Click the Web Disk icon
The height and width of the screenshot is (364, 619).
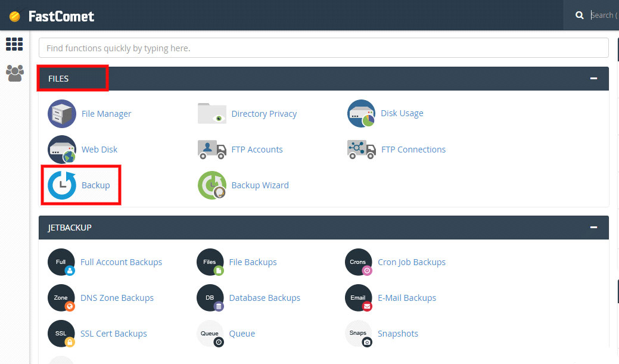[x=61, y=150]
